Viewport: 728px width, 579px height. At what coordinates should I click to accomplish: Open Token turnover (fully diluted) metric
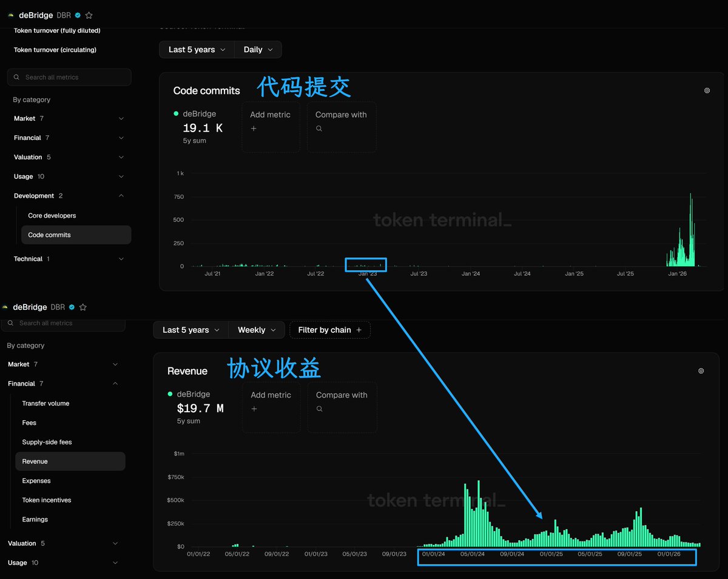tap(57, 30)
